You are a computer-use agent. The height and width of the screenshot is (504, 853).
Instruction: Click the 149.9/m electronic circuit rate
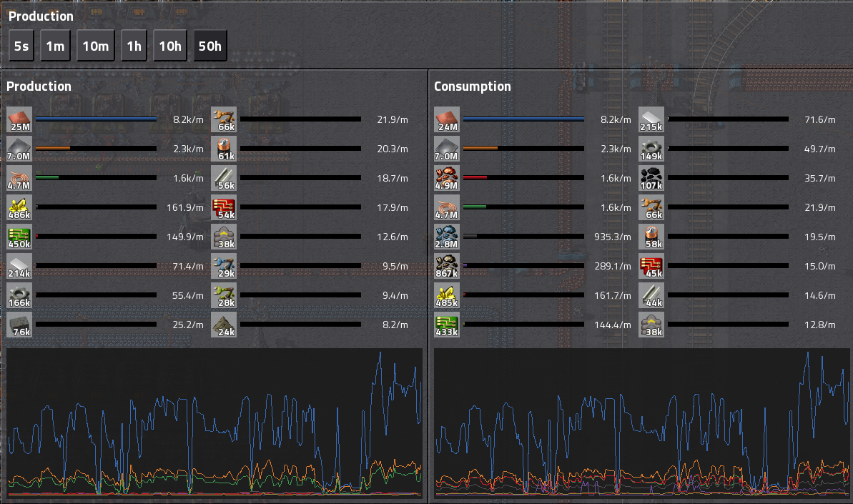click(x=185, y=237)
